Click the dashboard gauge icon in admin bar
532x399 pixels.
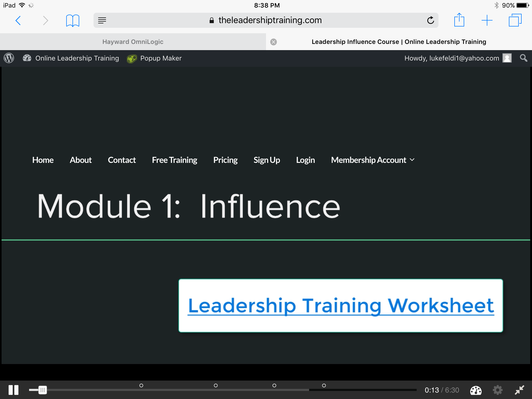27,58
